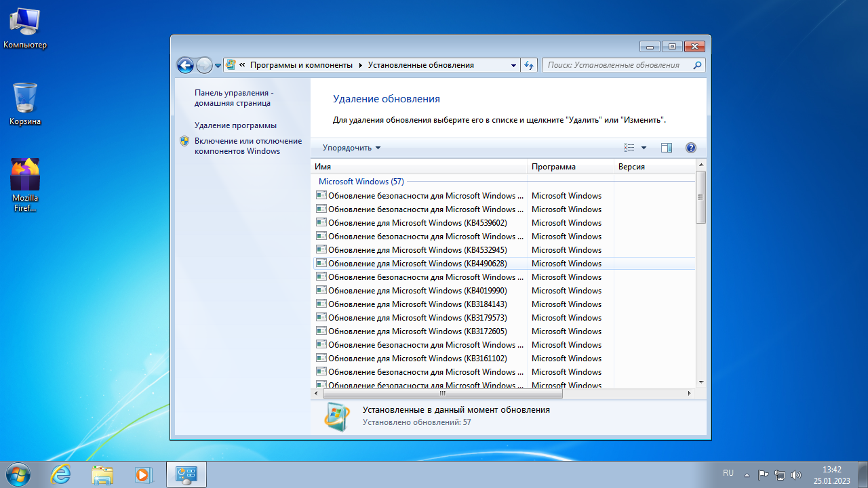868x488 pixels.
Task: Open Включение или отключение компонентов Windows
Action: (248, 146)
